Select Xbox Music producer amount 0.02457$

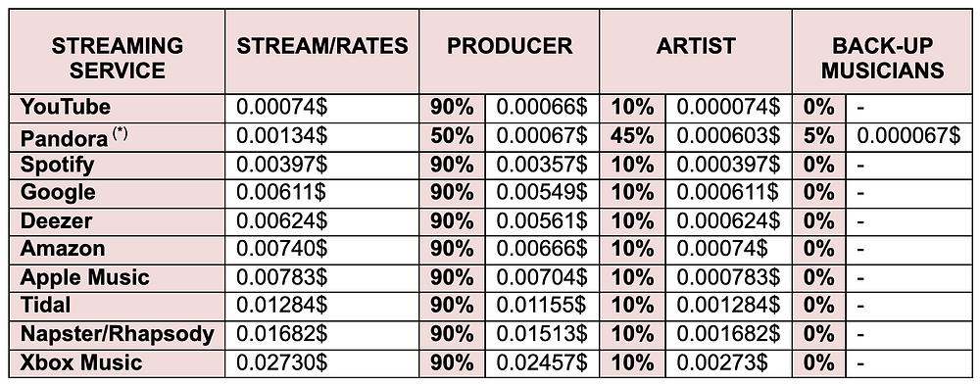click(x=542, y=363)
